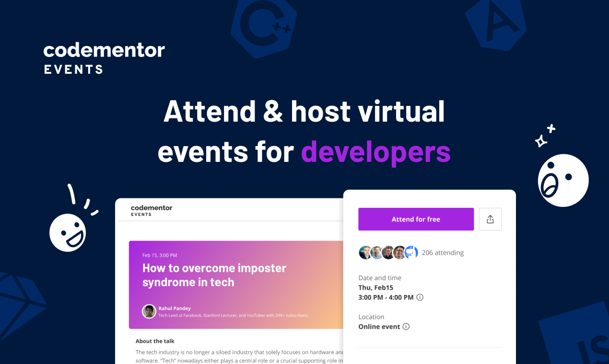609x364 pixels.
Task: Click the Online event location text
Action: (x=379, y=327)
